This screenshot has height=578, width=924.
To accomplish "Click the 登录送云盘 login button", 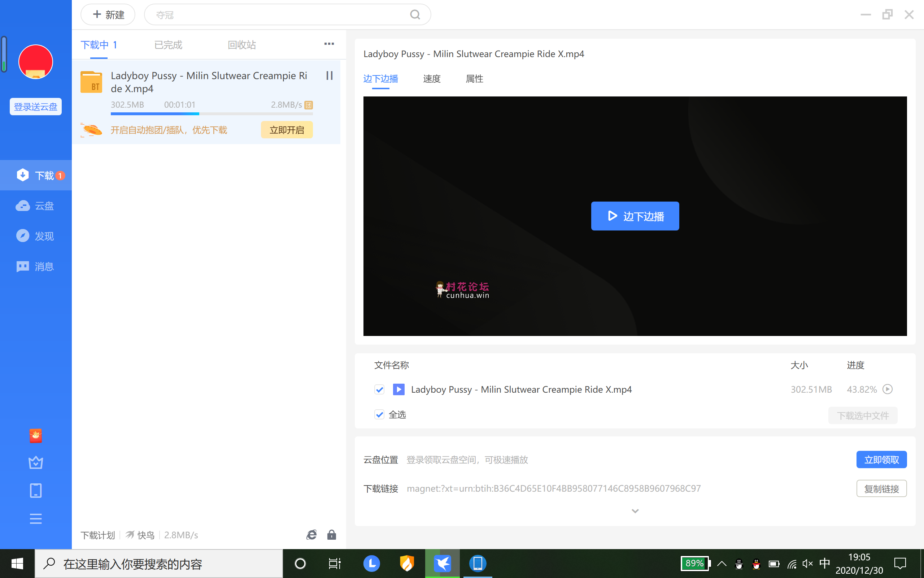I will click(35, 107).
